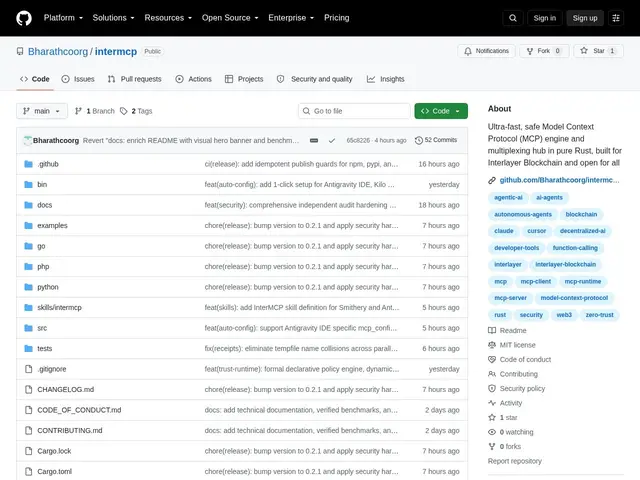Select the agentic-ai topic tag
Image resolution: width=640 pixels, height=480 pixels.
(508, 198)
